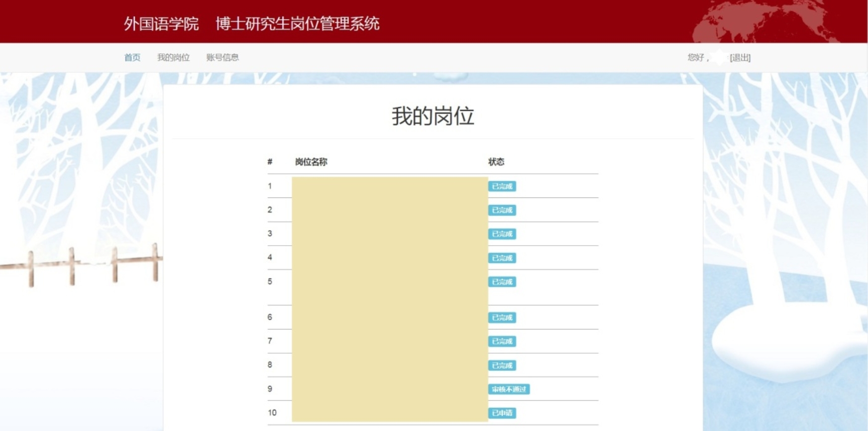The image size is (868, 431).
Task: Click the 已完成 status badge in row 5
Action: 502,282
